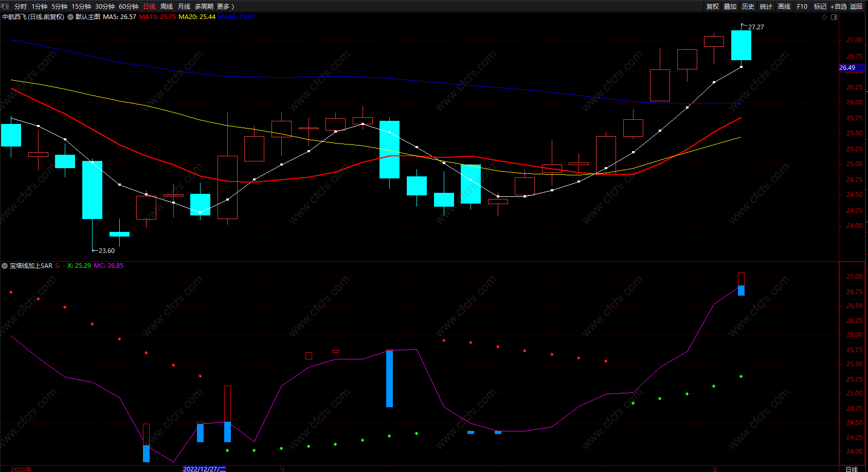Click the 宝塔线加上SAR indicator name

31,266
